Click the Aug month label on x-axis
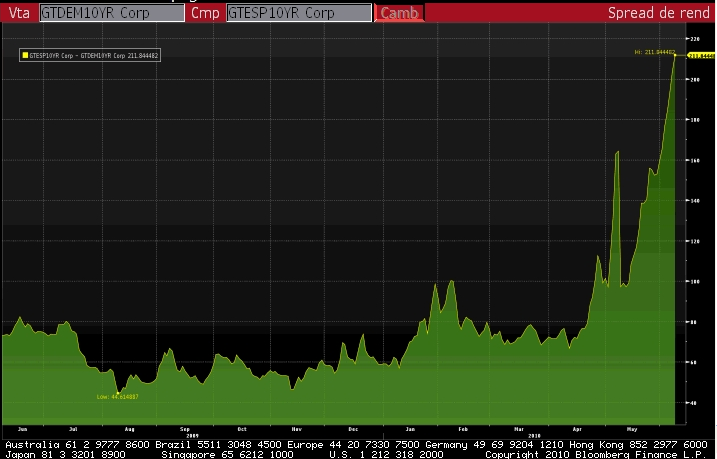Image resolution: width=717 pixels, height=459 pixels. pyautogui.click(x=129, y=429)
